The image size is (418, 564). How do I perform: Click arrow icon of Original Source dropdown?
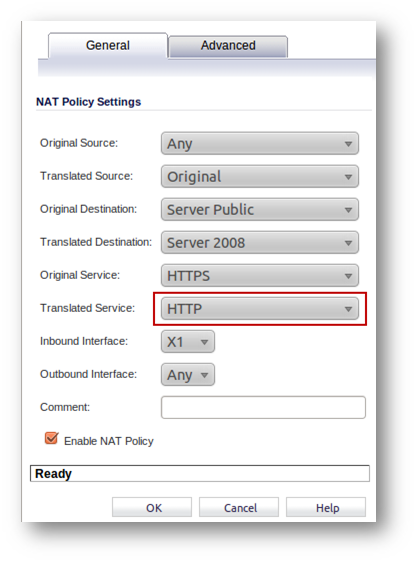coord(348,144)
